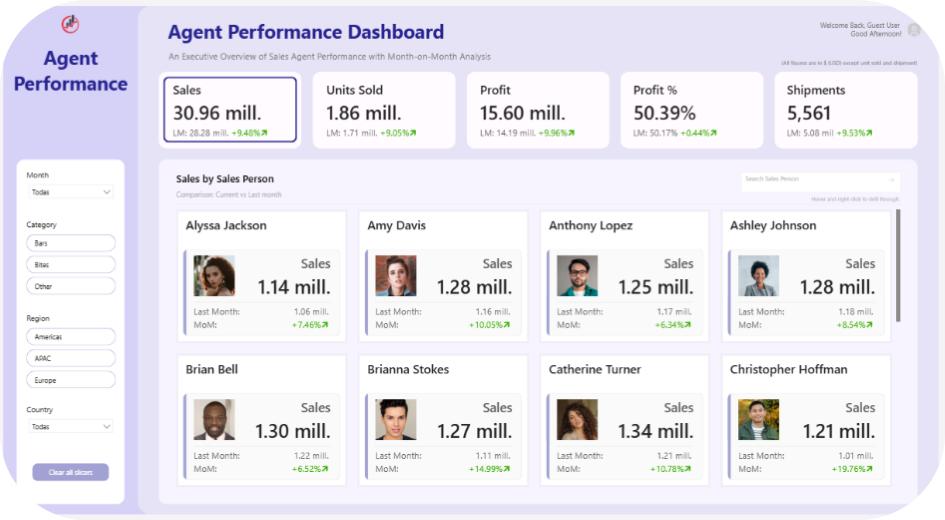This screenshot has width=945, height=520.
Task: Click Christopher Hoffman's profile photo
Action: (x=758, y=420)
